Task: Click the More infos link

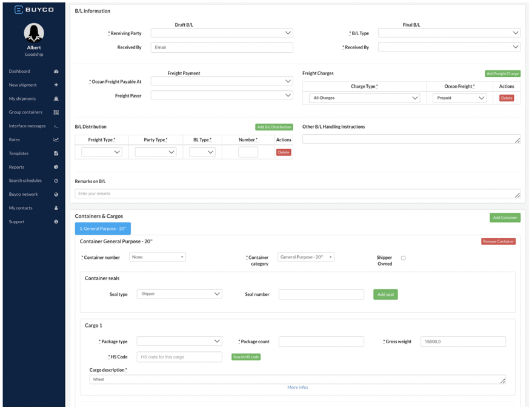Action: tap(298, 387)
